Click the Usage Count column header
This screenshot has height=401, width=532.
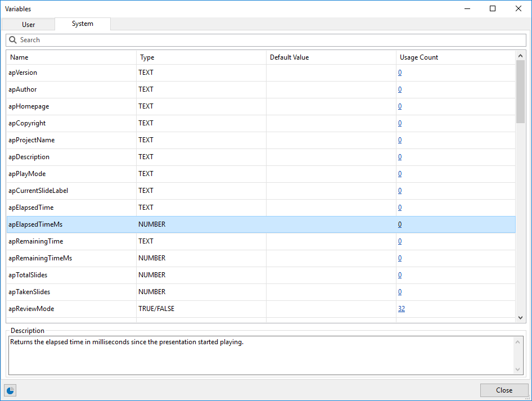coord(456,57)
